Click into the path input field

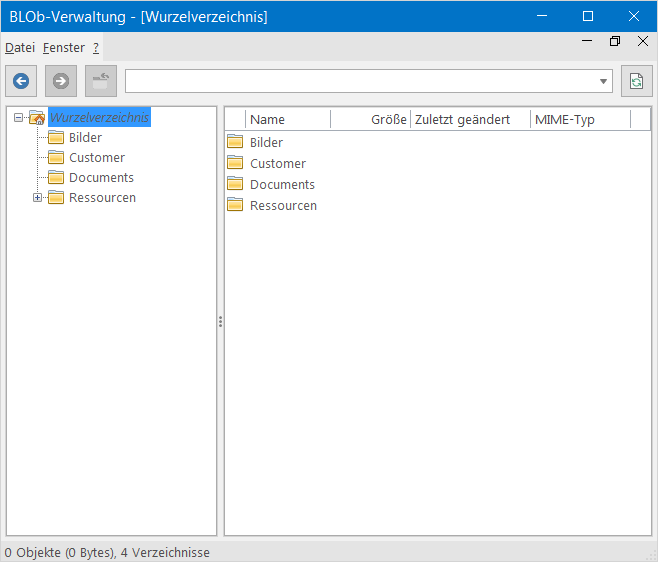click(x=360, y=81)
